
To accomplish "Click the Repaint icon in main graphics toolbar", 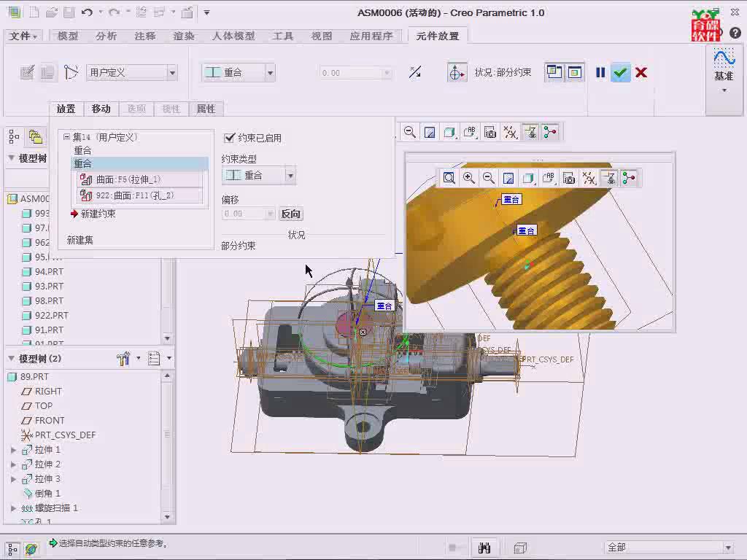I will (429, 132).
